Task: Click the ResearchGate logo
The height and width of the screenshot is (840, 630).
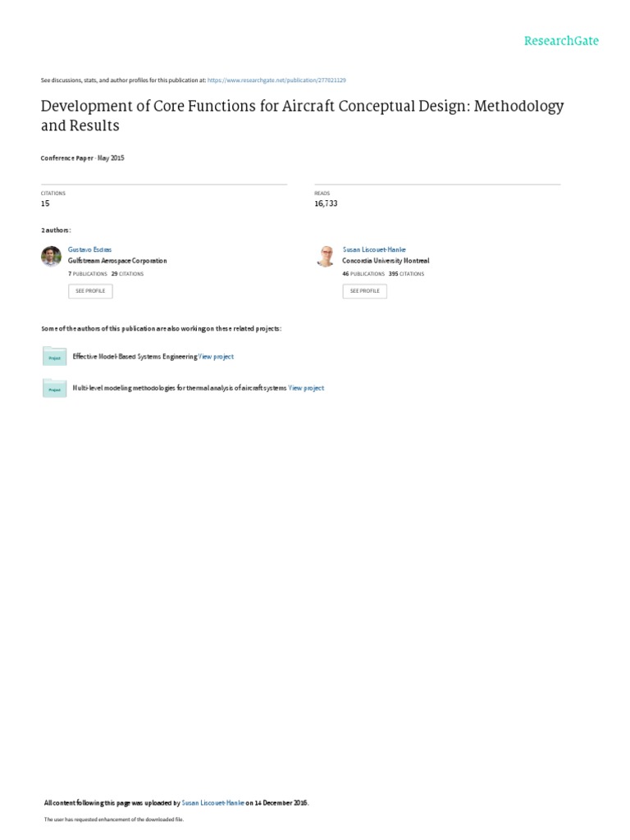Action: 561,41
